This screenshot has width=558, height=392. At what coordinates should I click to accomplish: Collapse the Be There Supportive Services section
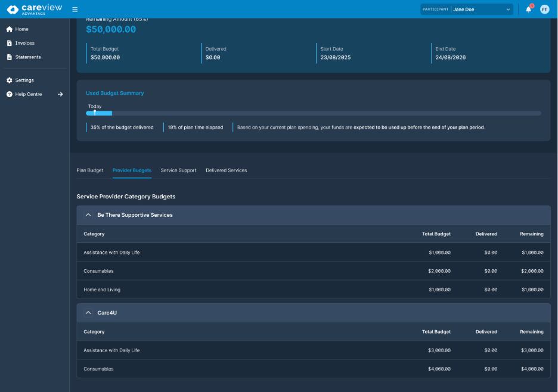click(x=88, y=215)
